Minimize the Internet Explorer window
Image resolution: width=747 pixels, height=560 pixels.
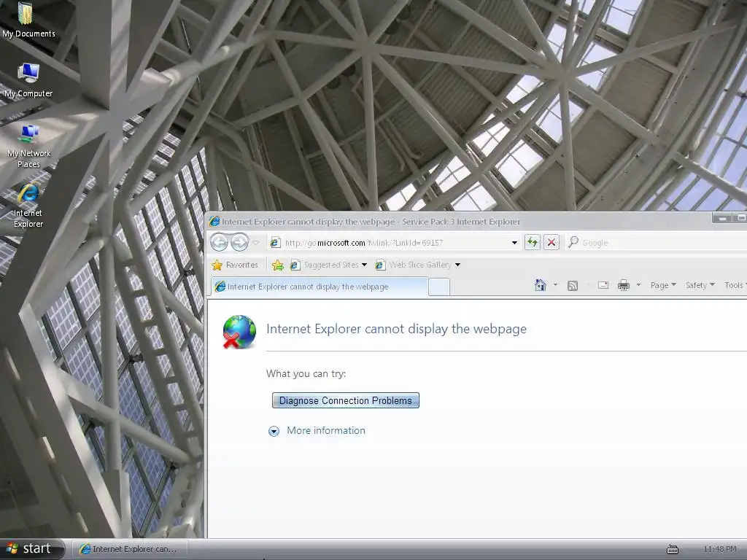pos(722,218)
